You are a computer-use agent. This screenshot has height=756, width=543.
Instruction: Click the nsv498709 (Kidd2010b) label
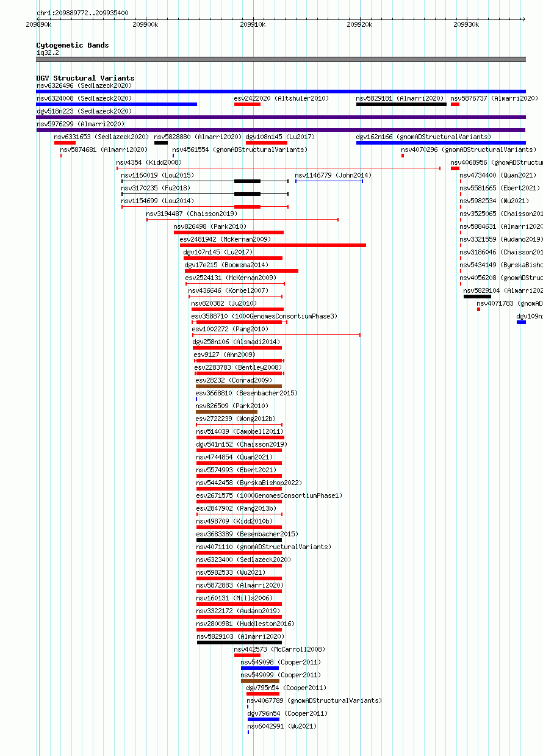(235, 521)
